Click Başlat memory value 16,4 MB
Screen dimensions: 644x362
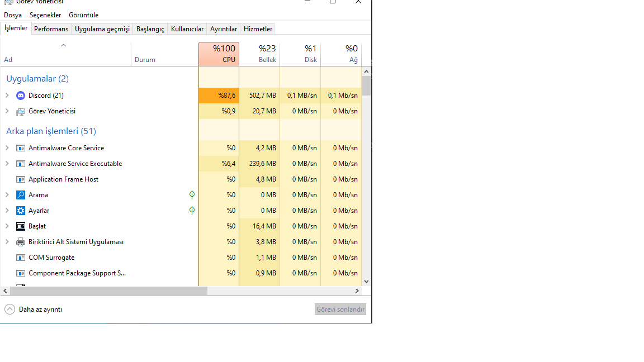point(264,226)
